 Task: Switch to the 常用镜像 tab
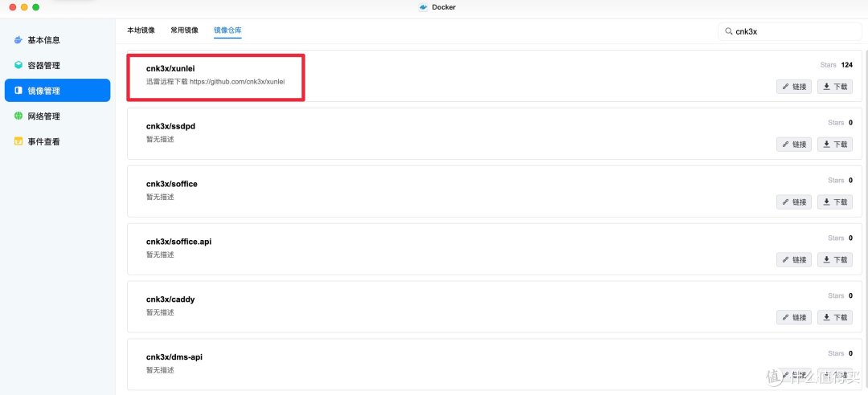pos(184,30)
